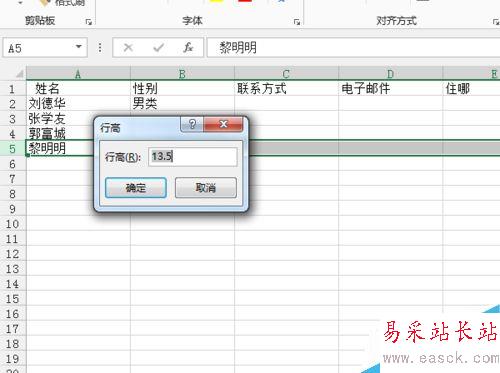500x373 pixels.
Task: Click the 确定 button in Row Height dialog
Action: coord(136,188)
